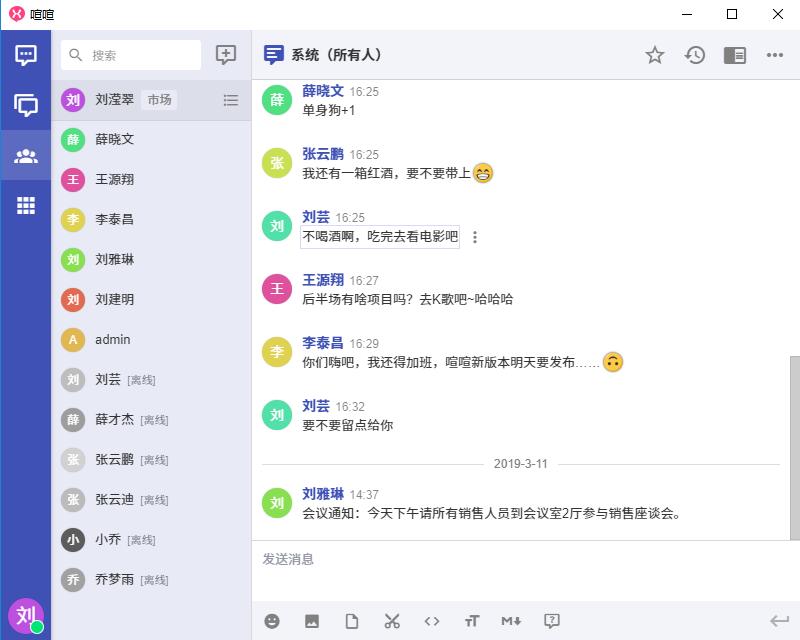
Task: Open the apps grid in left sidebar
Action: pyautogui.click(x=26, y=205)
